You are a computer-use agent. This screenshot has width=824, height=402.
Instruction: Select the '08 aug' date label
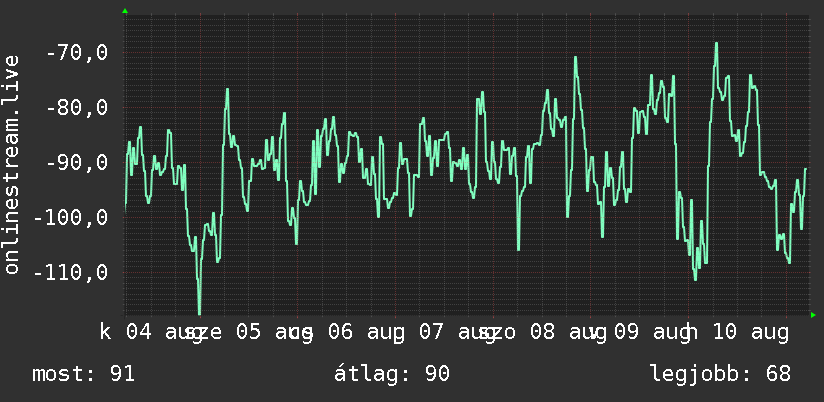568,333
